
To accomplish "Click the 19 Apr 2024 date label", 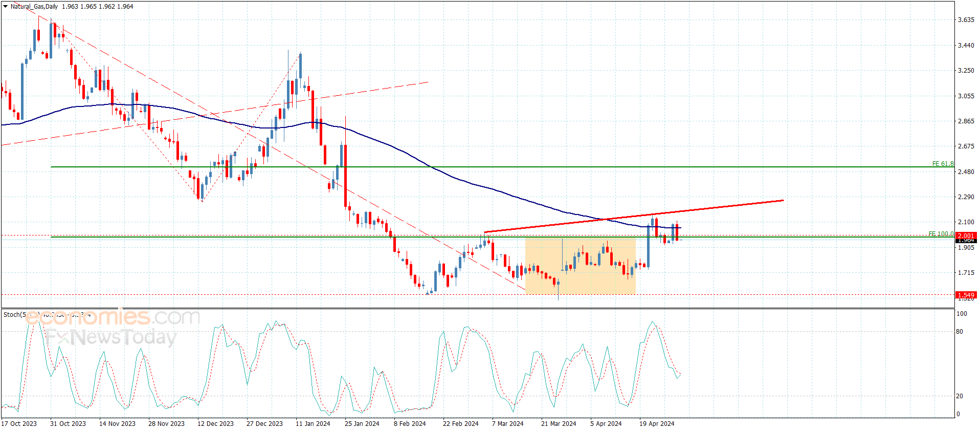I will (657, 423).
